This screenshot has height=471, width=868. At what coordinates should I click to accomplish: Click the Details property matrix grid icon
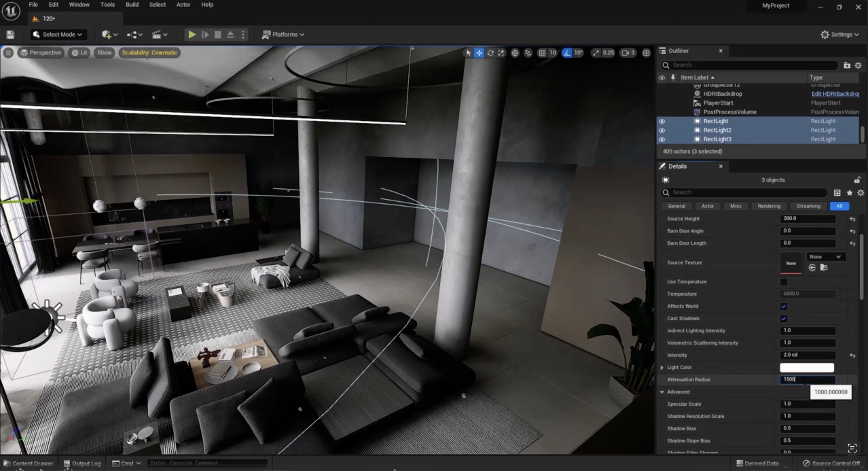pyautogui.click(x=837, y=193)
